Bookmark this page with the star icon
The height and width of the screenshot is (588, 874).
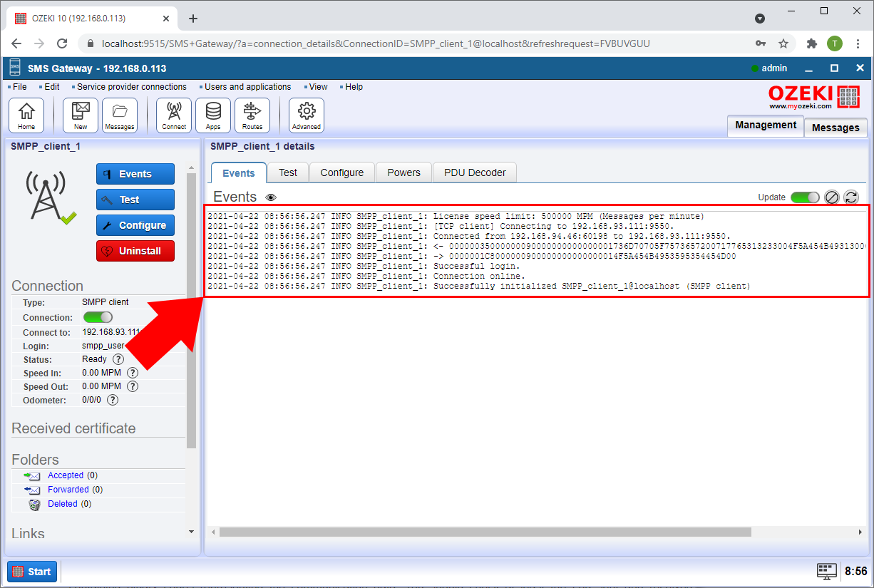tap(783, 43)
